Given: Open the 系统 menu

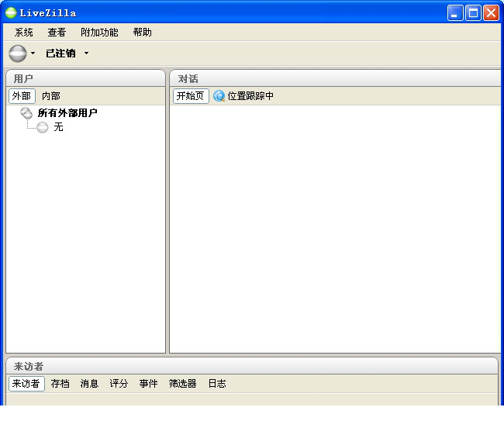Looking at the screenshot, I should [23, 32].
